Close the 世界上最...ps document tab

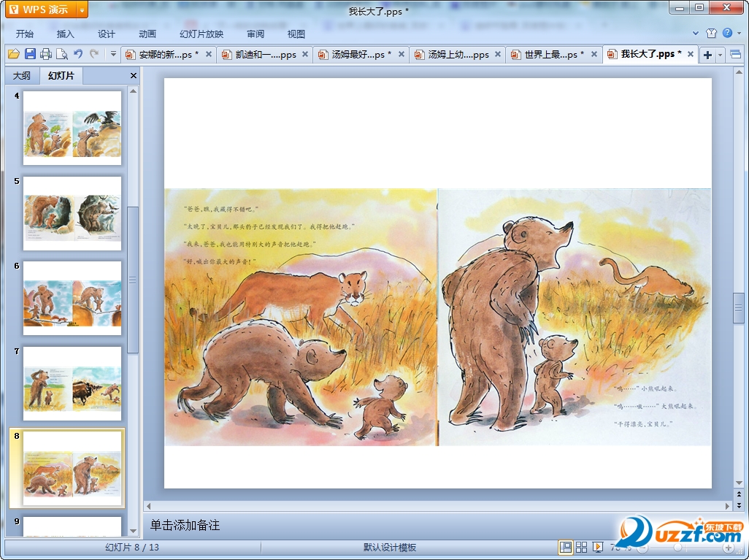(x=594, y=55)
